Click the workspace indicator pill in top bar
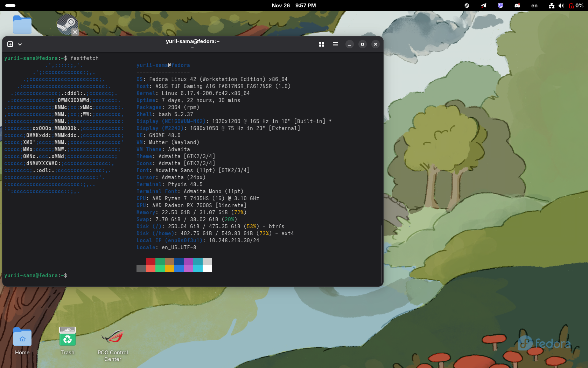Viewport: 588px width, 368px height. [x=10, y=6]
